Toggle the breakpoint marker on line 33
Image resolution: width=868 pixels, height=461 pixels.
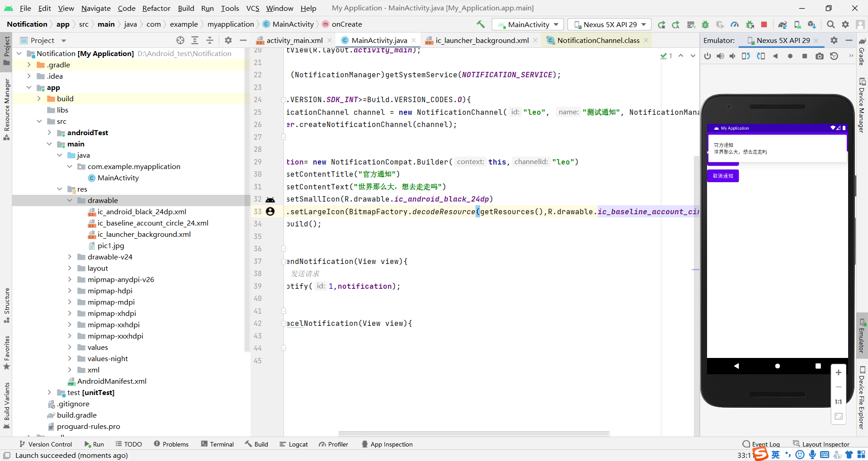[x=270, y=212]
